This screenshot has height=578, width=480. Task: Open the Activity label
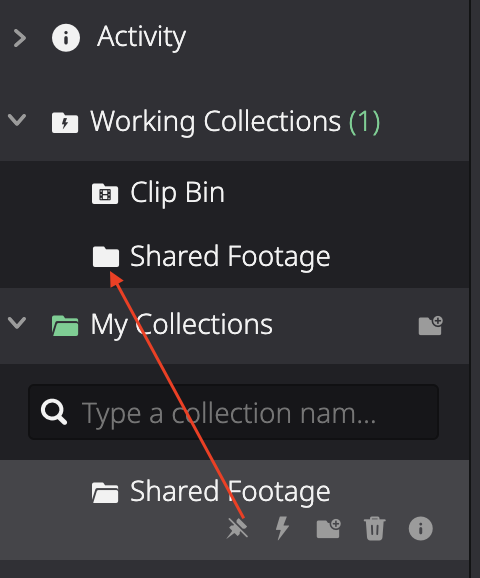(141, 38)
